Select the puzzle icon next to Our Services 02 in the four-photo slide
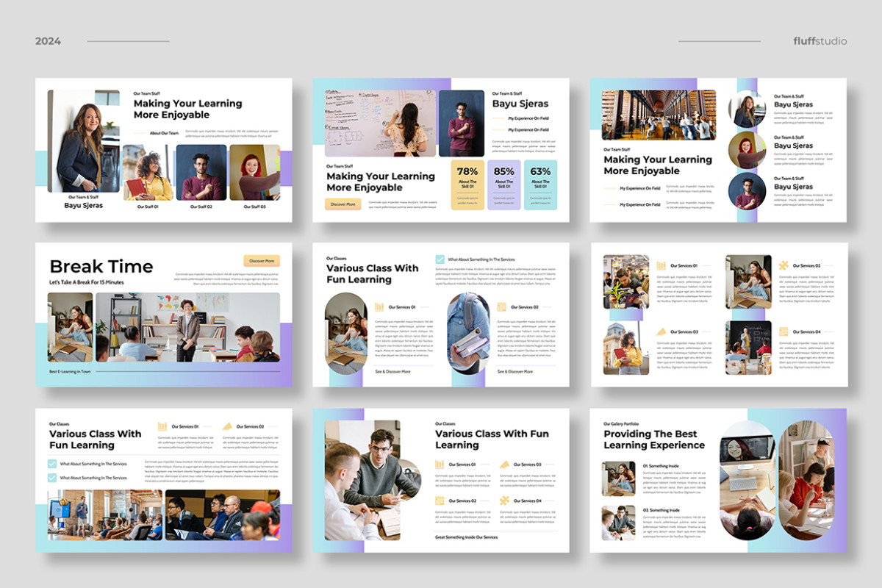882x588 pixels. point(784,265)
